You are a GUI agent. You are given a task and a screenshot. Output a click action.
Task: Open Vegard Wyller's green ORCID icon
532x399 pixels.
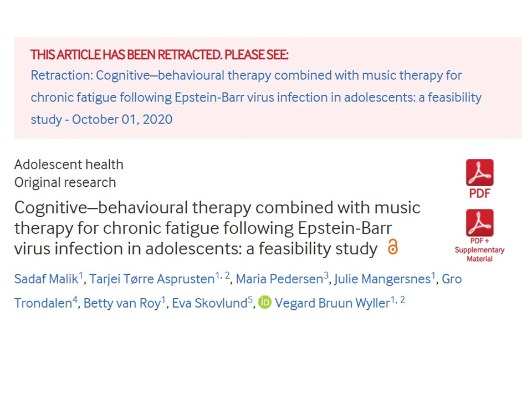click(265, 303)
